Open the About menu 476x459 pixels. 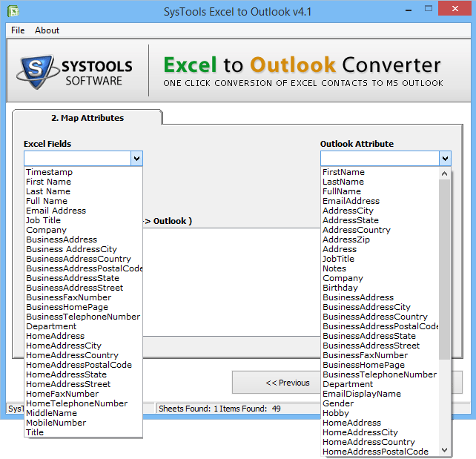(x=47, y=30)
